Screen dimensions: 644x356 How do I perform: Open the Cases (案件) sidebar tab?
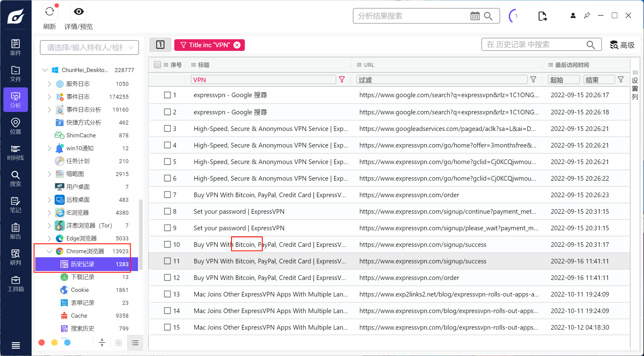pos(15,47)
